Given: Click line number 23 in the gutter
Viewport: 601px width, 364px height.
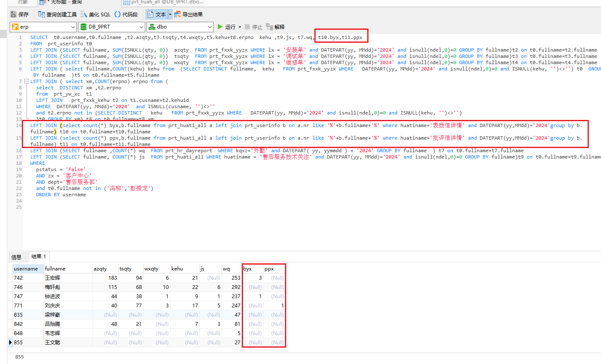Looking at the screenshot, I should click(19, 195).
